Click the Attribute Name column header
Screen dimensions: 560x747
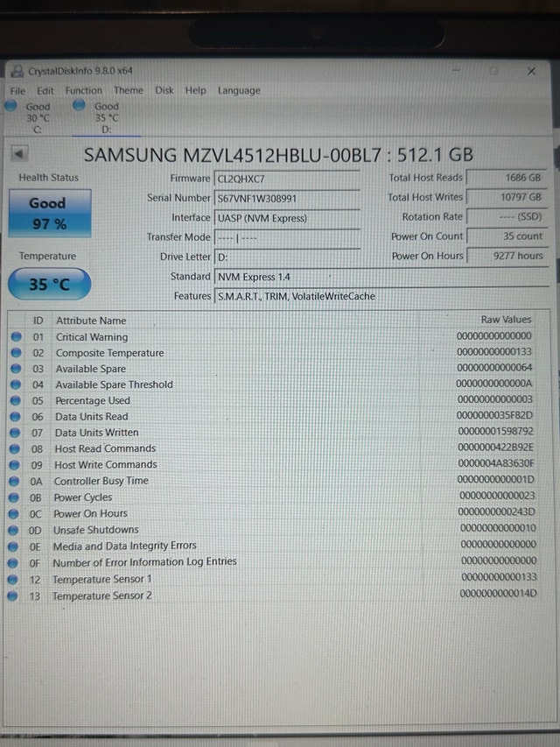(x=91, y=321)
